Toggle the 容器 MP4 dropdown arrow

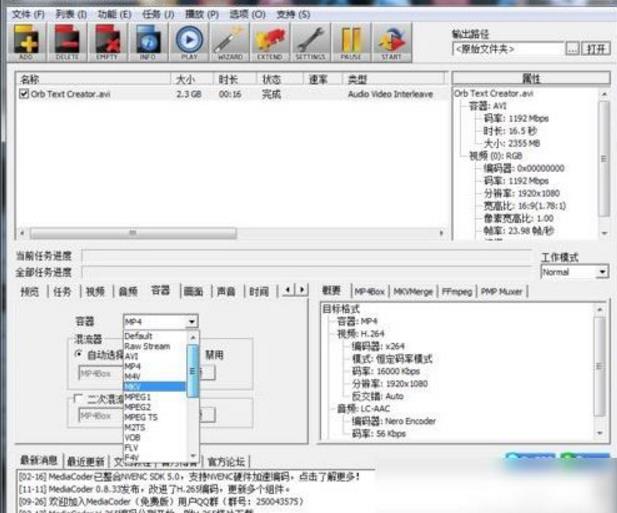[191, 322]
